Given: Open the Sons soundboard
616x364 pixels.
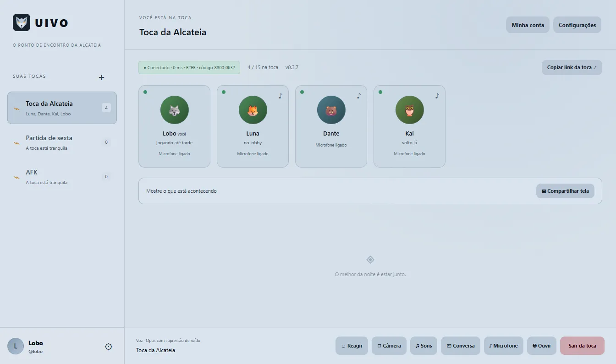Looking at the screenshot, I should (424, 346).
